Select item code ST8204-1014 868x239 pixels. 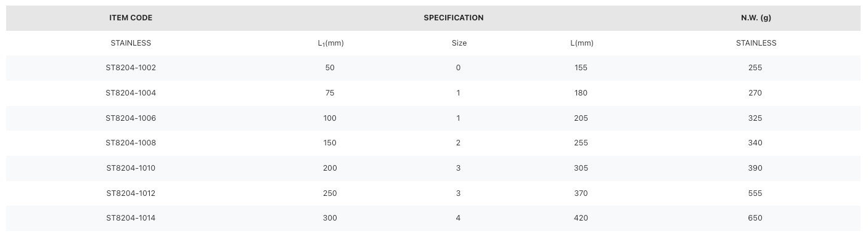click(131, 218)
